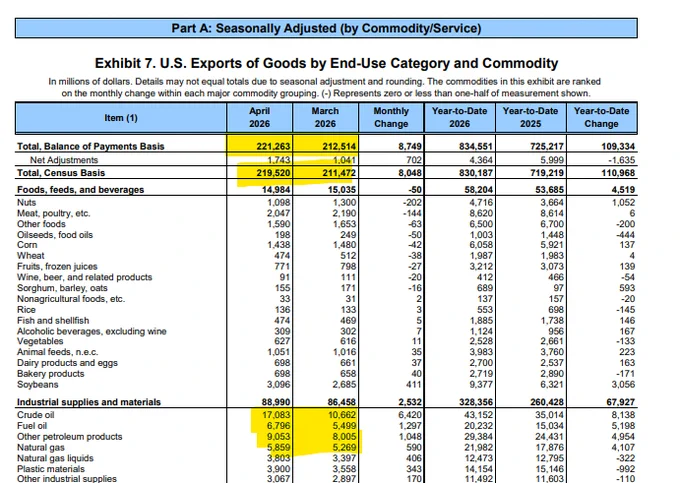Click the highlighted value 211,472

[339, 173]
